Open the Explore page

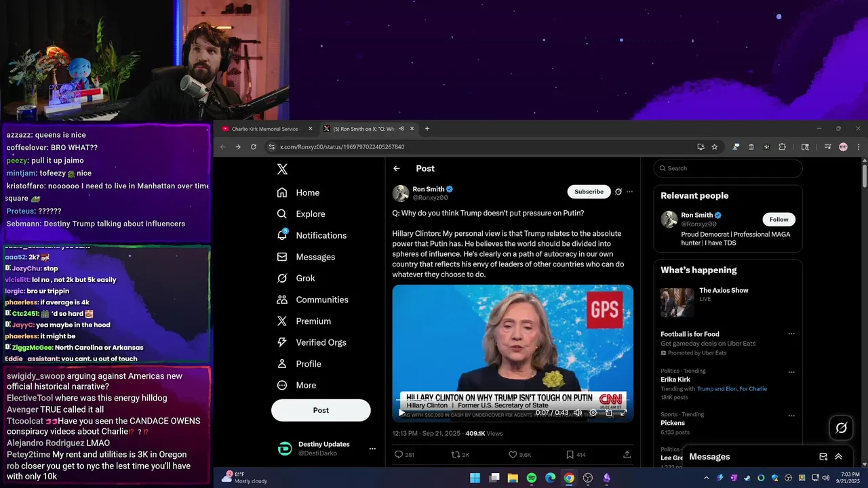[x=301, y=213]
